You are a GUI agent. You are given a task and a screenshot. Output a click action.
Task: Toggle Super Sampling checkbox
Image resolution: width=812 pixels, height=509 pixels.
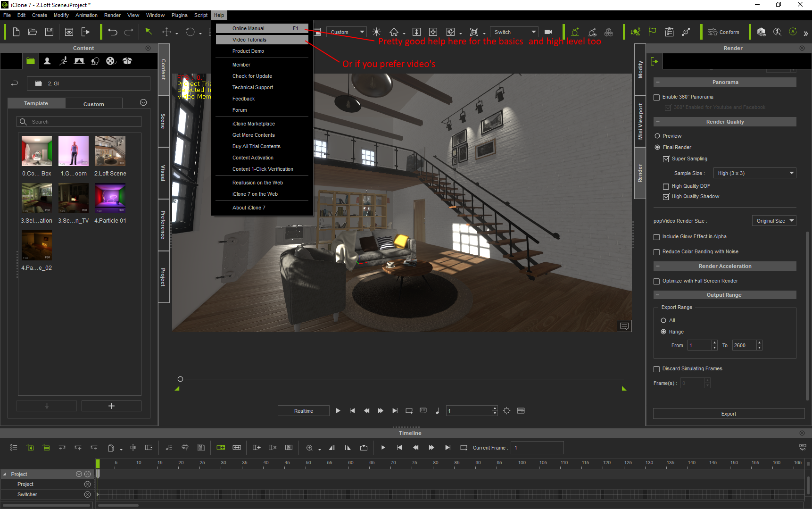coord(666,159)
